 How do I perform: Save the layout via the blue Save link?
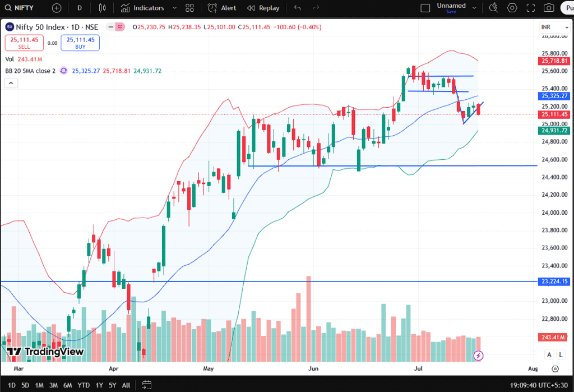pos(451,12)
